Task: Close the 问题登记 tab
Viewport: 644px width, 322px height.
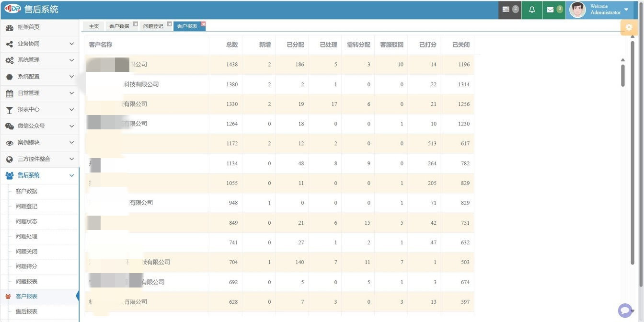Action: (169, 24)
